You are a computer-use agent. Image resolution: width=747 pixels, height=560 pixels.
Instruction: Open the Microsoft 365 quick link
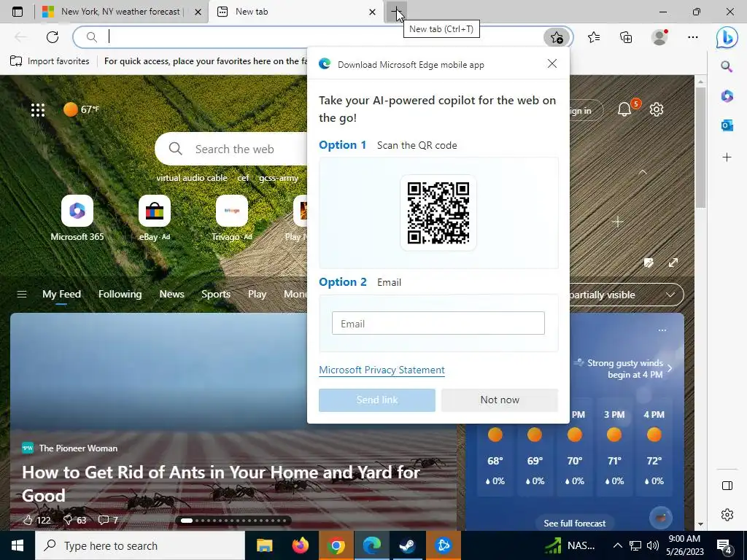tap(77, 218)
